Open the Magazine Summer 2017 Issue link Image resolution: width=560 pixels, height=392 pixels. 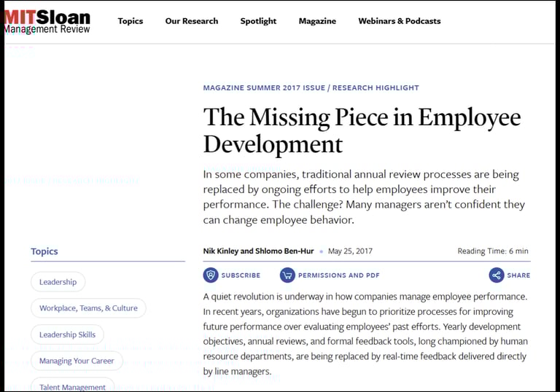(x=264, y=88)
